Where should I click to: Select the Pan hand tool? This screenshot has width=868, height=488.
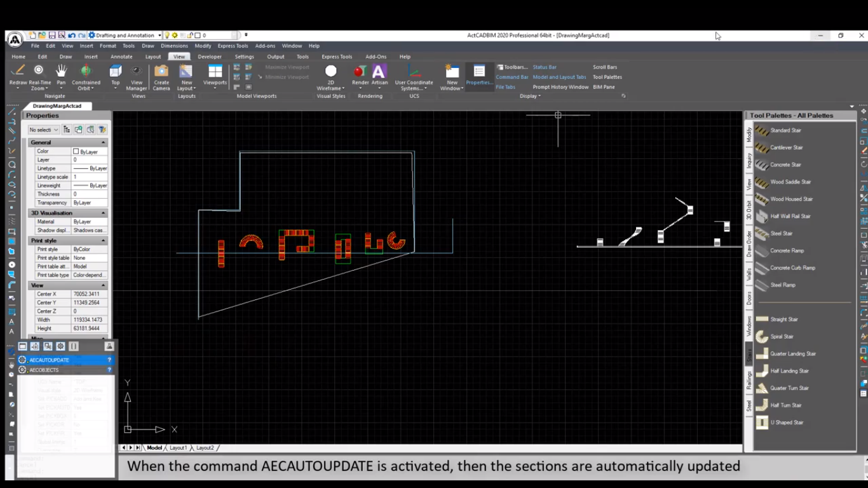[x=61, y=70]
